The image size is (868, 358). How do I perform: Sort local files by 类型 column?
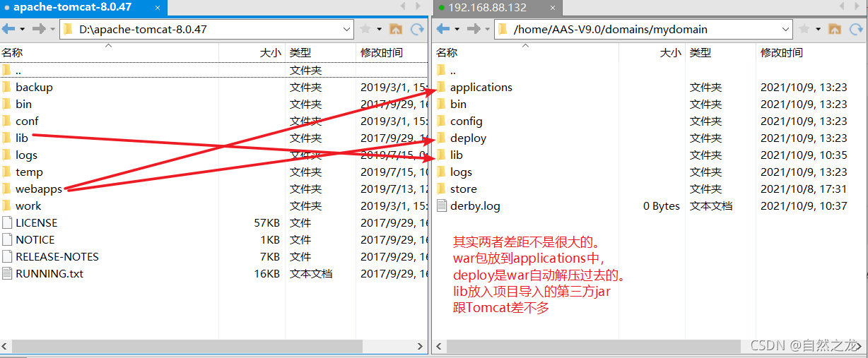coord(321,52)
